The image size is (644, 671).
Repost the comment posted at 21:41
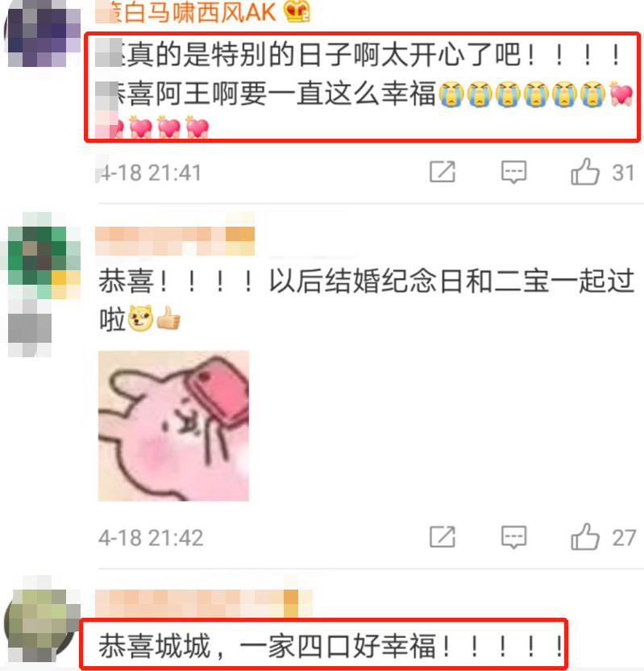442,172
